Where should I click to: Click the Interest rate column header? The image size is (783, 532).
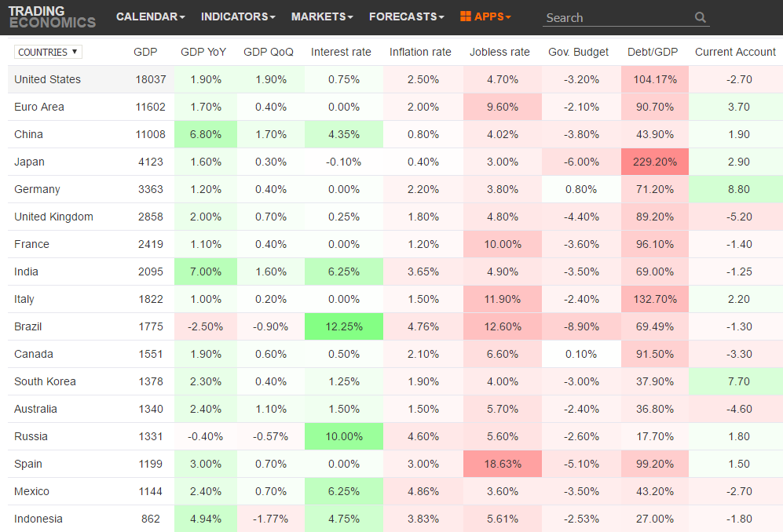pyautogui.click(x=341, y=52)
